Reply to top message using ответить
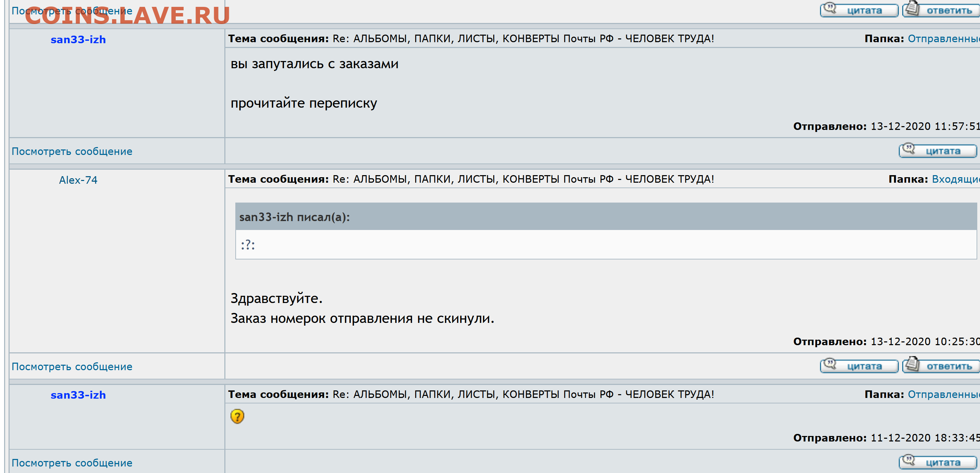This screenshot has width=980, height=473. (x=941, y=10)
